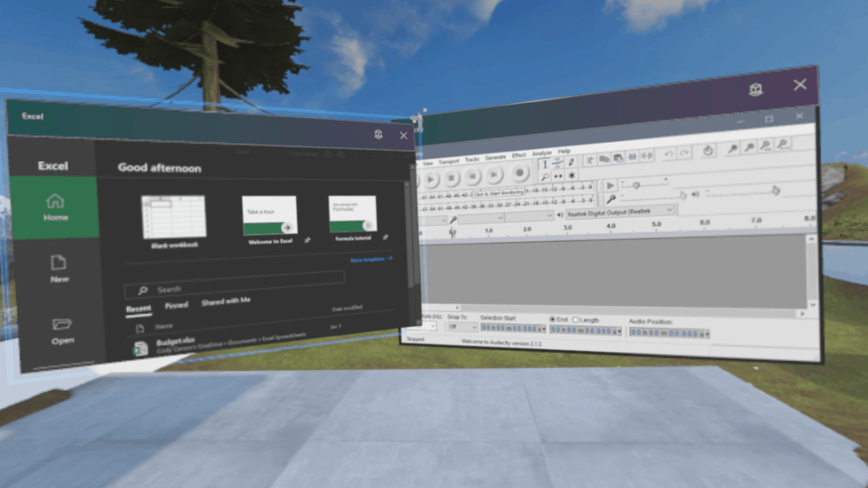This screenshot has height=488, width=868.
Task: Follow the More templates link
Action: [371, 259]
